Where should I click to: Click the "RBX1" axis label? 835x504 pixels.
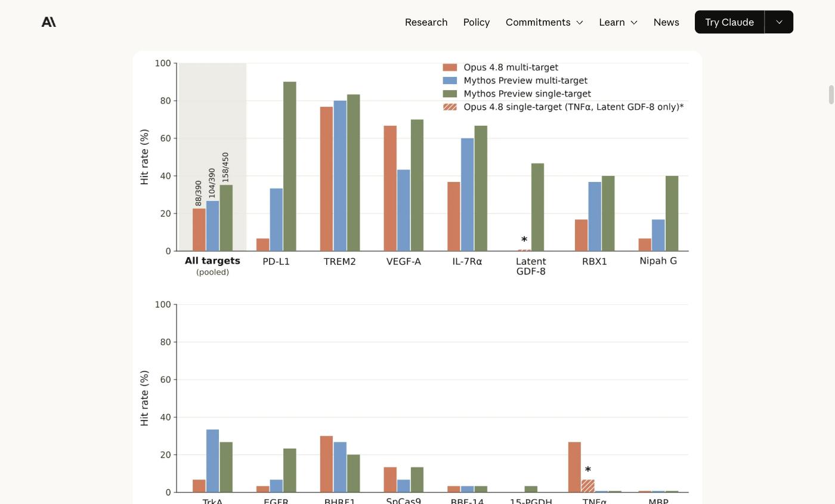point(595,261)
